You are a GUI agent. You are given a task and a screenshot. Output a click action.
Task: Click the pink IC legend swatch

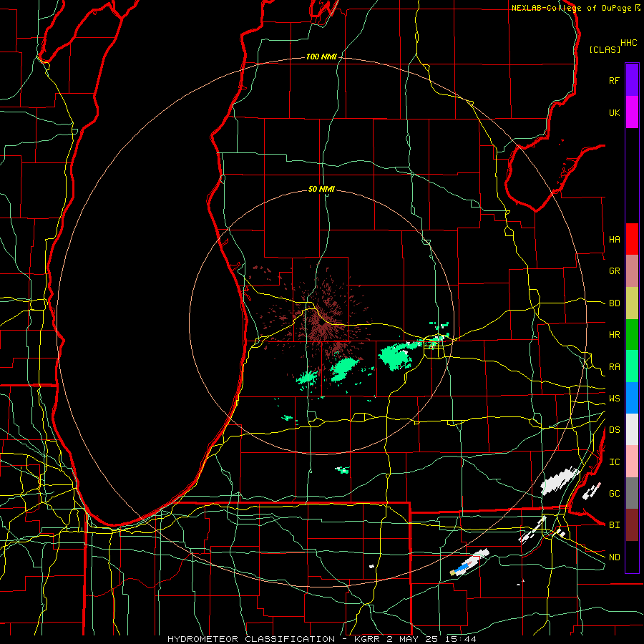pyautogui.click(x=632, y=462)
